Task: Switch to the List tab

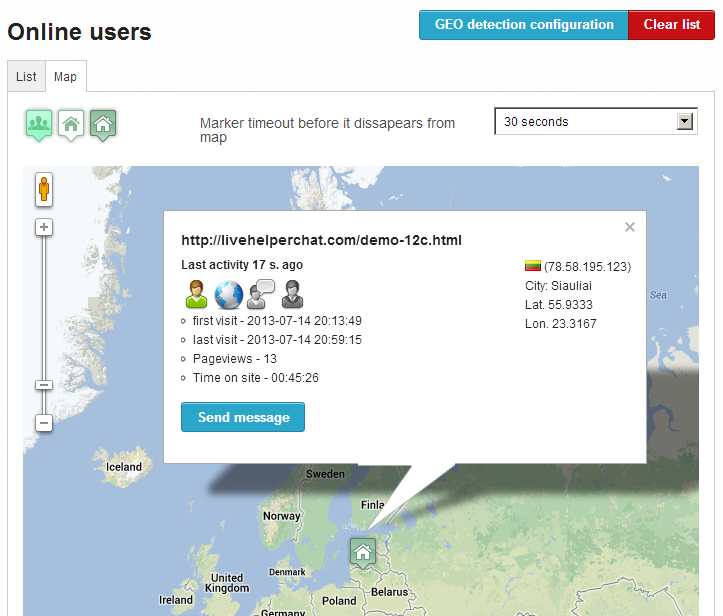Action: 26,77
